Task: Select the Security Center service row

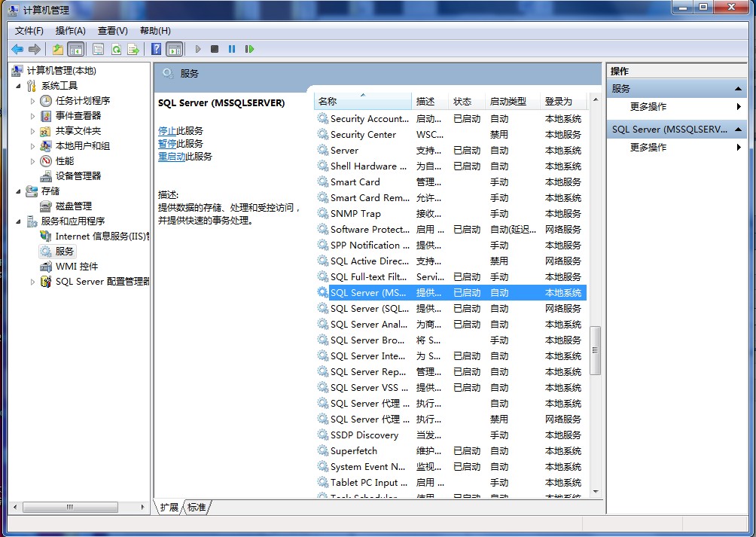Action: pos(450,135)
